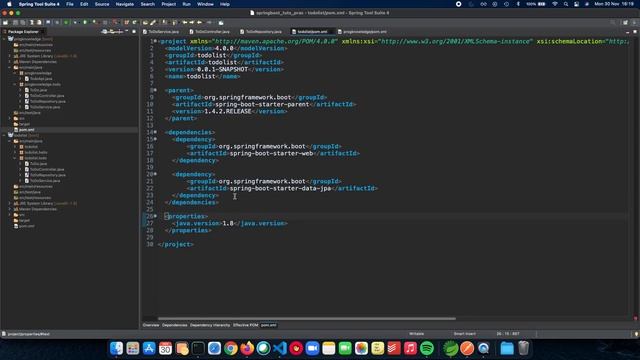Open the Effective POM bottom tab
640x360 pixels.
tap(245, 325)
